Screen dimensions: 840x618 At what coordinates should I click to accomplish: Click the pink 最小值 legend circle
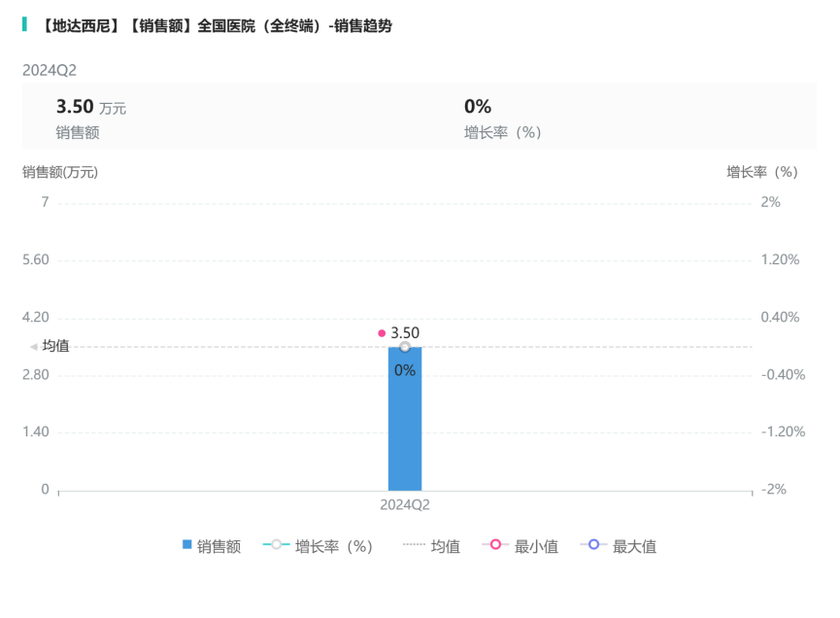(x=495, y=545)
